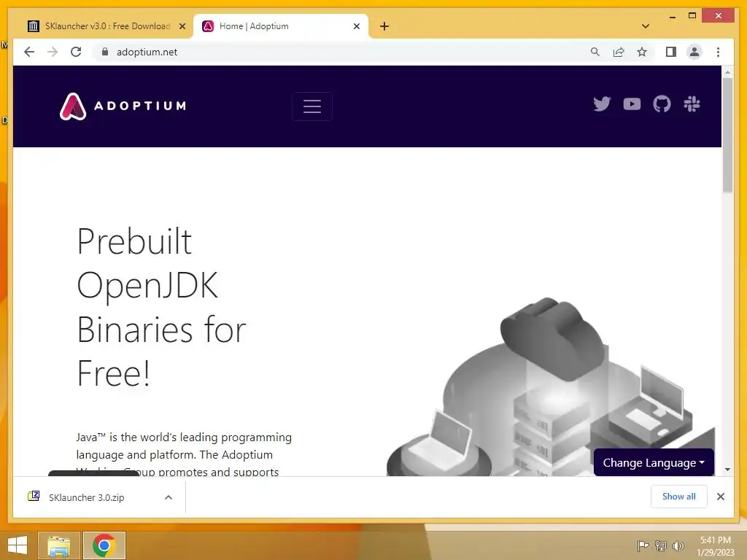Click the scrollbar up arrow

tap(727, 72)
